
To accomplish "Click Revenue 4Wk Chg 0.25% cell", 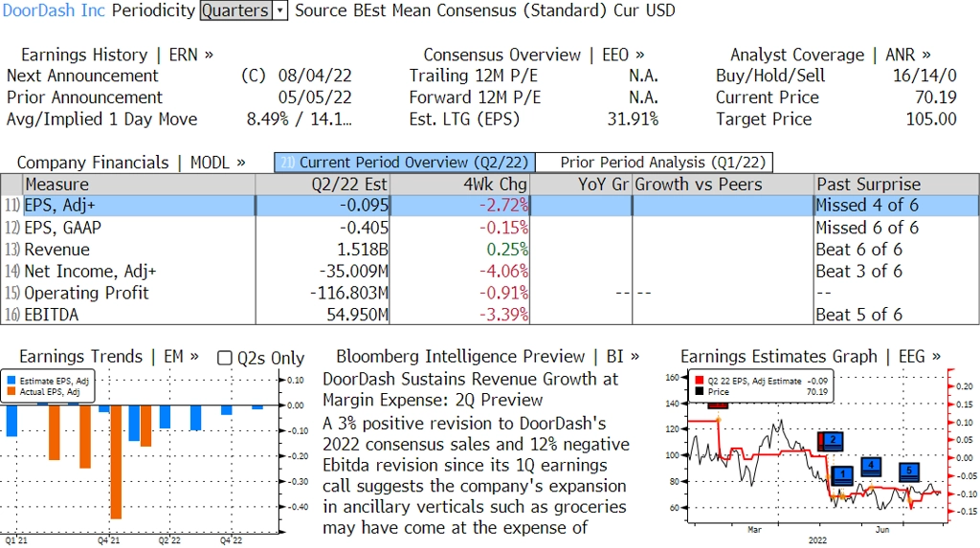I will tap(507, 250).
